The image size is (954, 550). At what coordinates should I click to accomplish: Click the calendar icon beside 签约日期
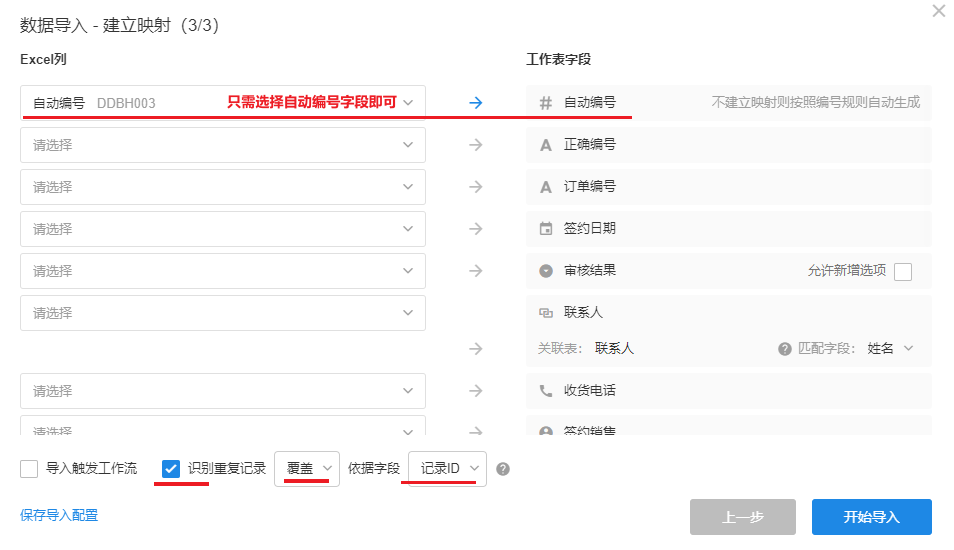(x=546, y=229)
